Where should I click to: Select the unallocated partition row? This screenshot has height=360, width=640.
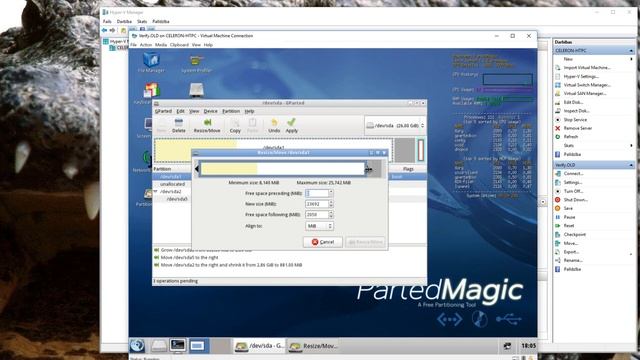point(172,184)
